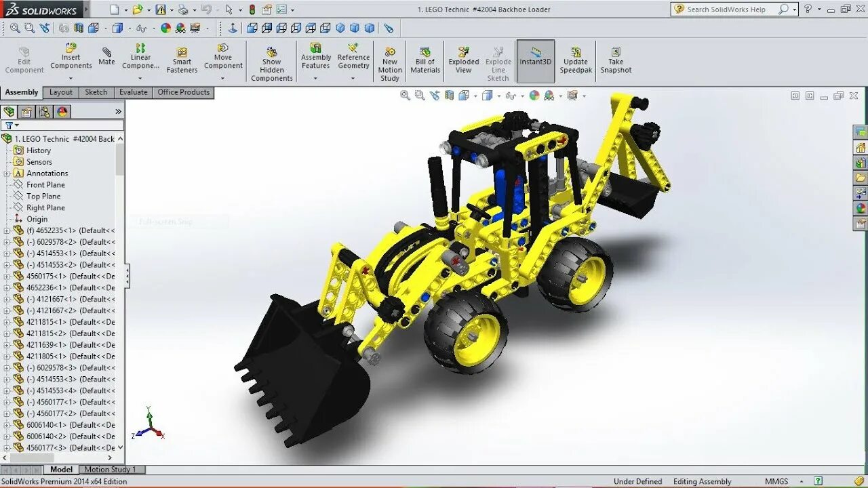Click the Print icon
This screenshot has height=488, width=868.
(182, 9)
